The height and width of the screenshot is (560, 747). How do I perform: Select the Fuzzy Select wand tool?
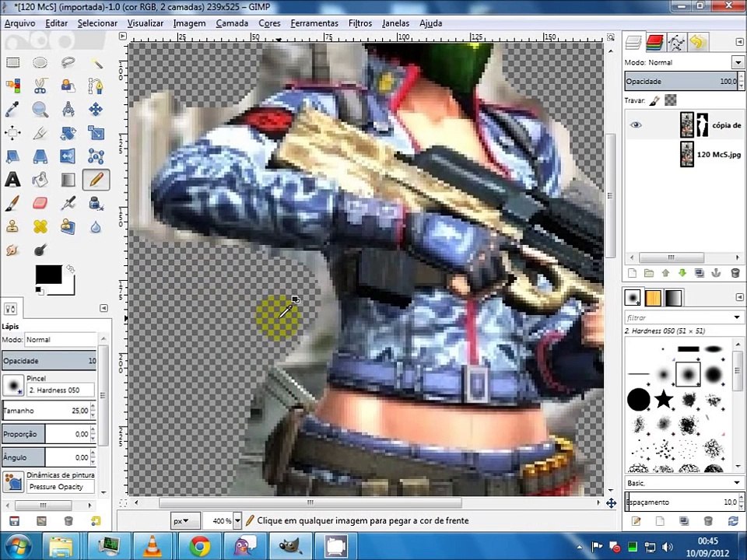(x=96, y=62)
